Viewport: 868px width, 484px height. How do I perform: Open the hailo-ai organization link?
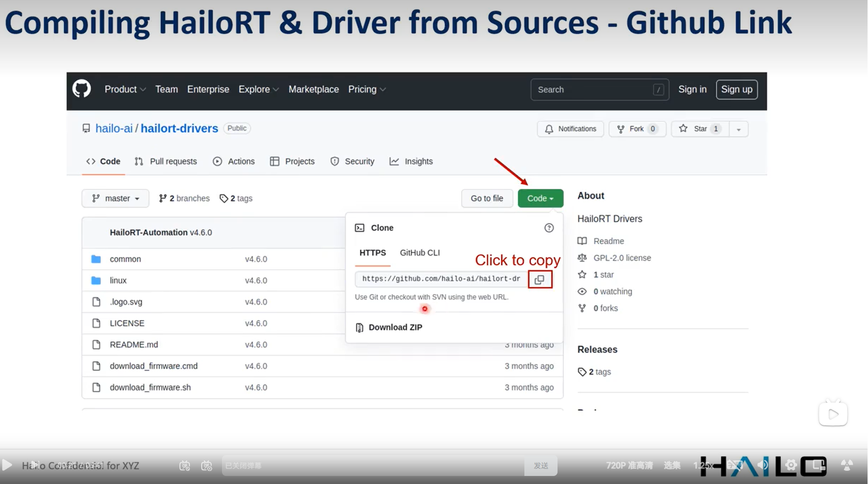114,128
